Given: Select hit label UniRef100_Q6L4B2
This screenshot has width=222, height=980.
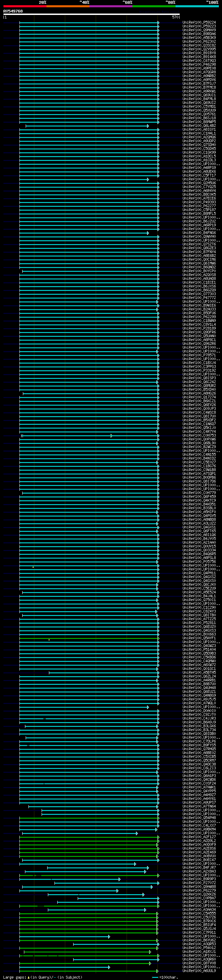Looking at the screenshot, I should click(x=199, y=125).
